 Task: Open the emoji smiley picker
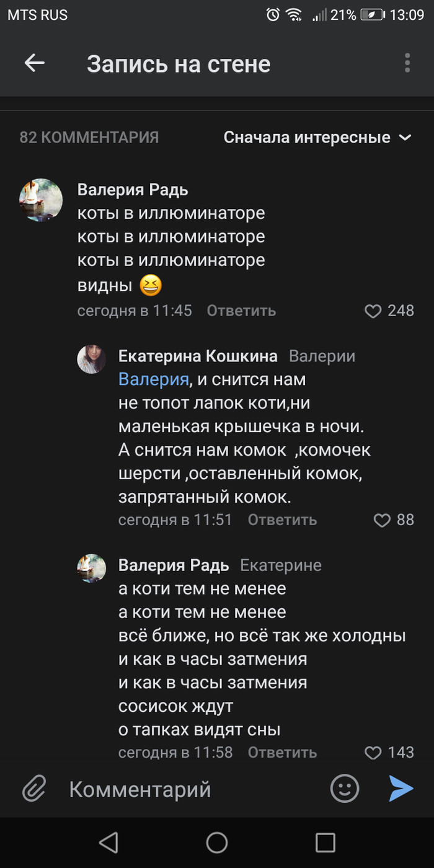[345, 789]
